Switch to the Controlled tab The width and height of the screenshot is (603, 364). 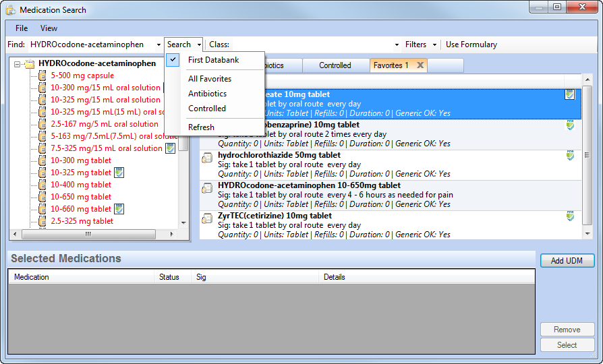(x=335, y=65)
